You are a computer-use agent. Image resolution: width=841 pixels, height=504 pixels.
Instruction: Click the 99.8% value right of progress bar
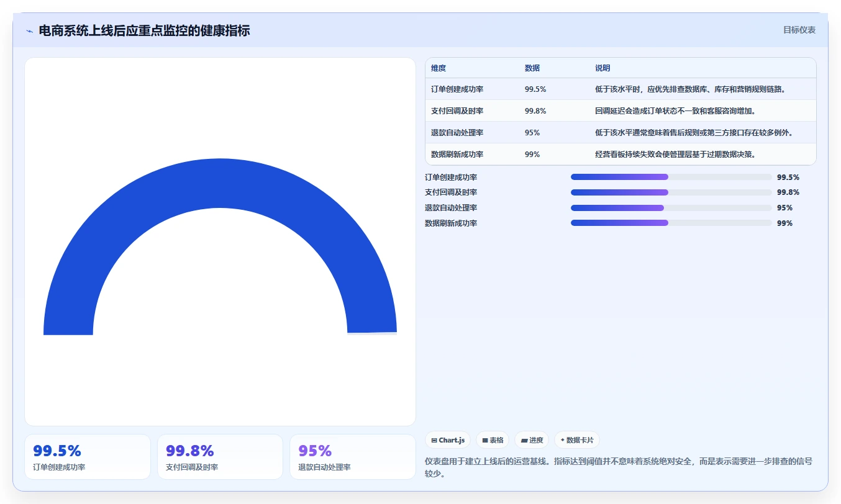(788, 192)
